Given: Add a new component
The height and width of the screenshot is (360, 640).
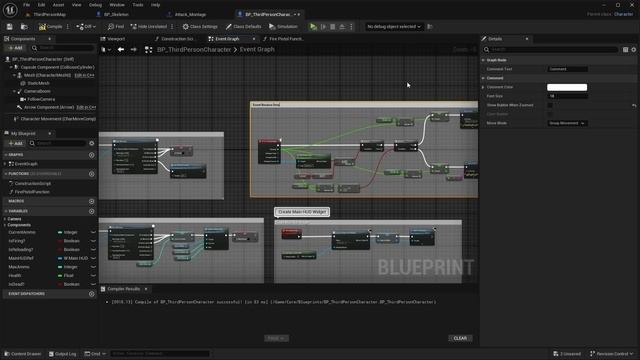Looking at the screenshot, I should click(x=16, y=48).
